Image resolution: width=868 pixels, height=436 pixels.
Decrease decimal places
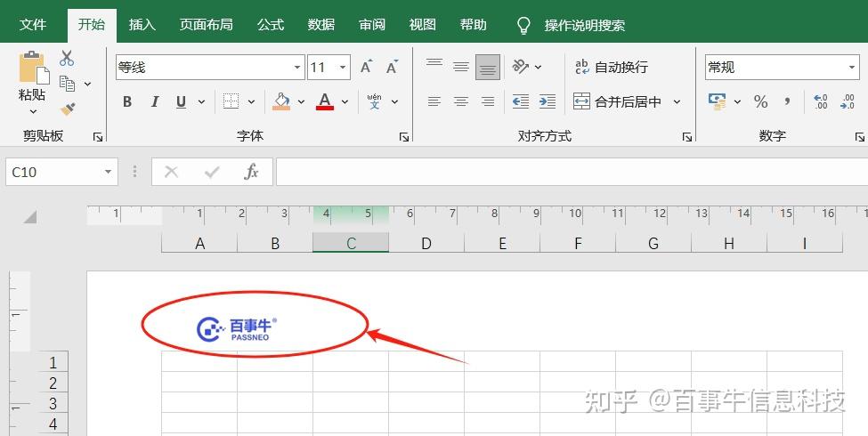click(848, 101)
